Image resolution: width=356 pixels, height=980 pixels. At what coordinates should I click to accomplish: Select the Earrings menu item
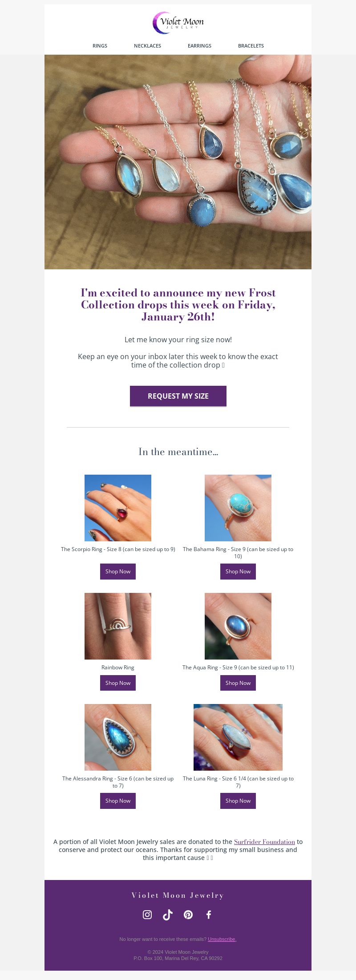[199, 46]
